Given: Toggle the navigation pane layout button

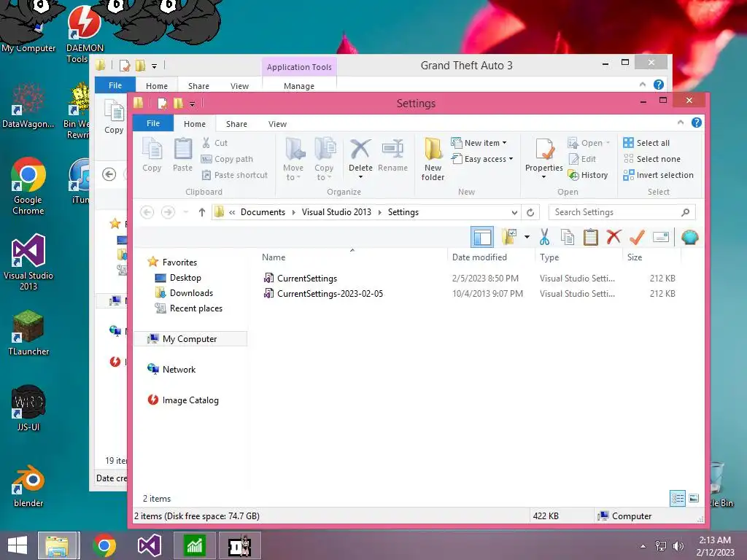Looking at the screenshot, I should click(482, 237).
